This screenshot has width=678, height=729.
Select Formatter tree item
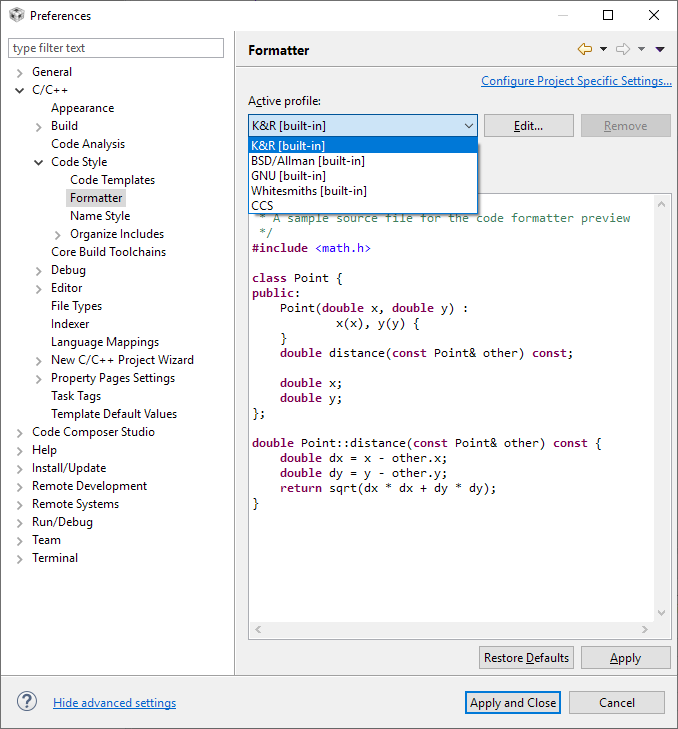(x=96, y=198)
